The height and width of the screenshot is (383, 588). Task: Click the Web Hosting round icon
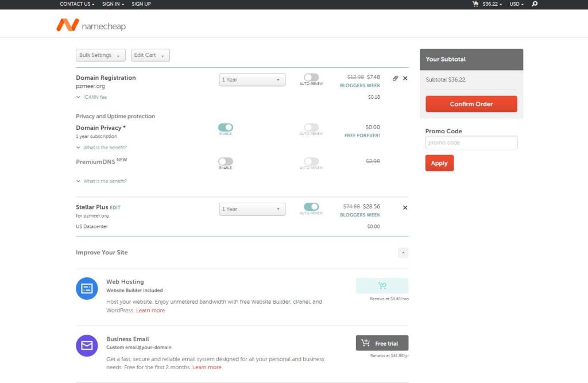tap(87, 288)
